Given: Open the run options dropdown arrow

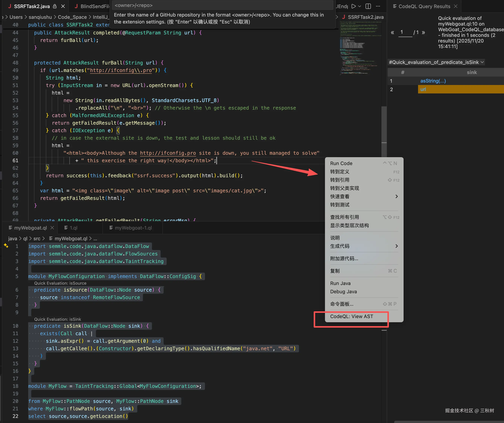Looking at the screenshot, I should pyautogui.click(x=360, y=6).
